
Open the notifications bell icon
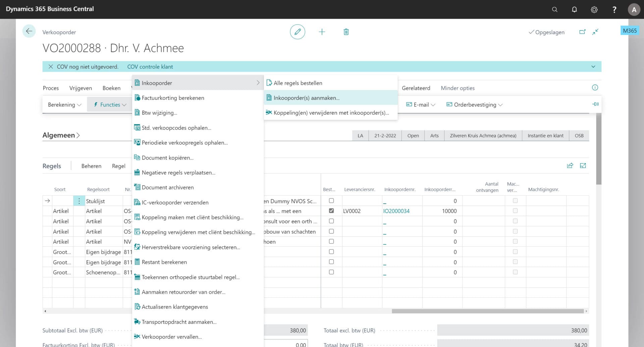574,9
